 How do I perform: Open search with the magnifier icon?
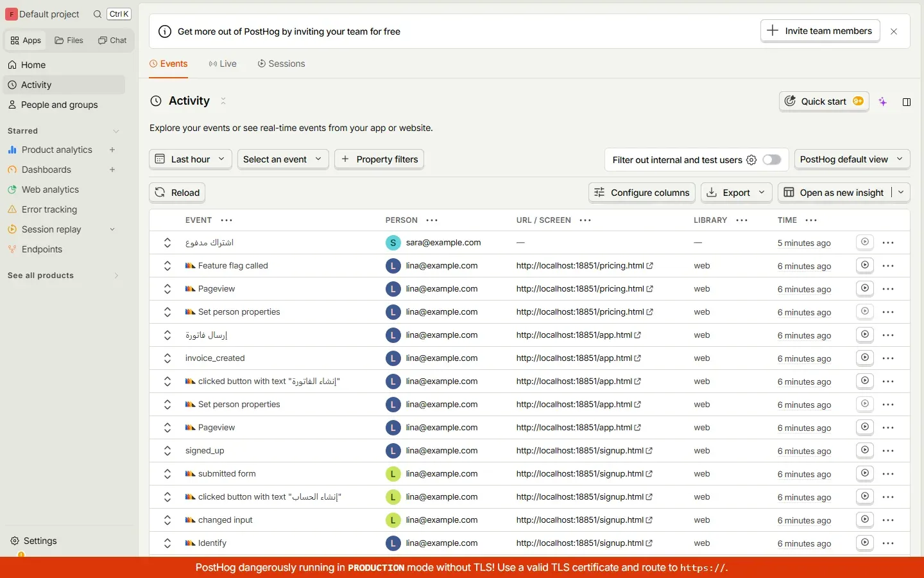point(98,14)
